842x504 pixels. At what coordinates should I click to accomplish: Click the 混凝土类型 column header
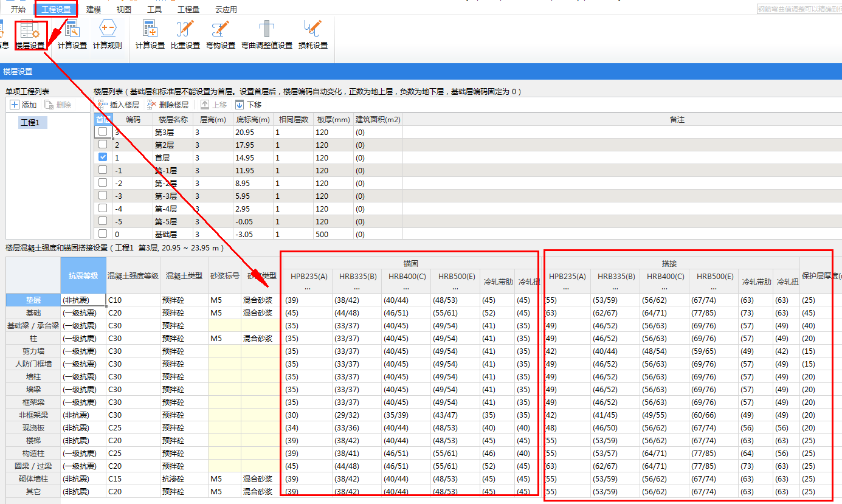click(184, 275)
